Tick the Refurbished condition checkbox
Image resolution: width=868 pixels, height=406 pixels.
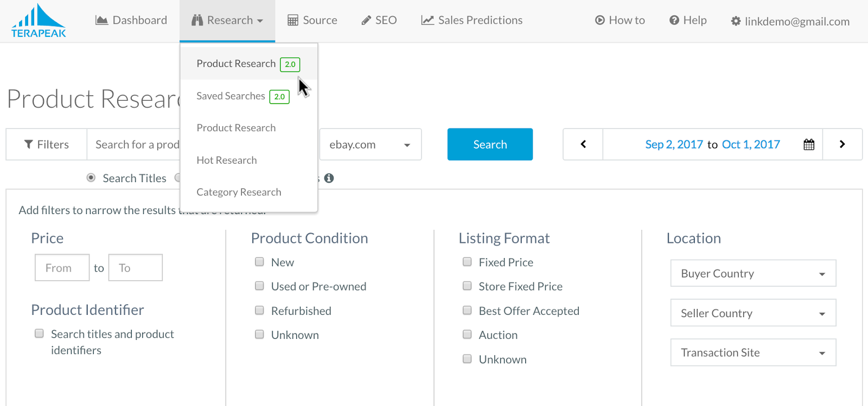pyautogui.click(x=260, y=311)
